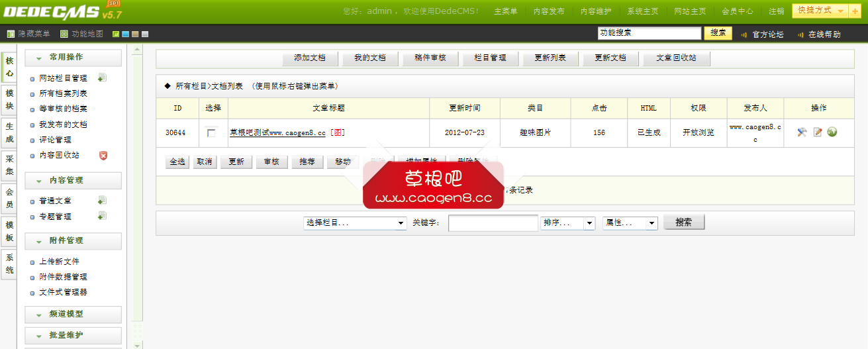Switch to the 采集 side tab

point(9,166)
